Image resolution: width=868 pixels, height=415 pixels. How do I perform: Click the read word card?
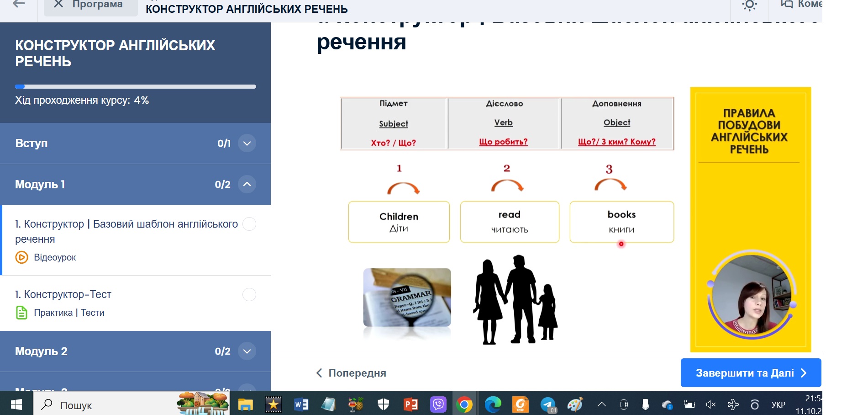510,222
